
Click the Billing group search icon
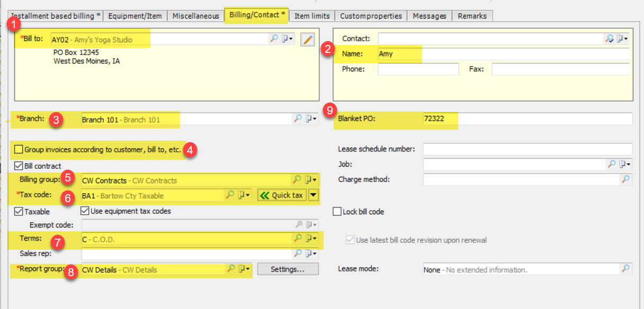298,180
